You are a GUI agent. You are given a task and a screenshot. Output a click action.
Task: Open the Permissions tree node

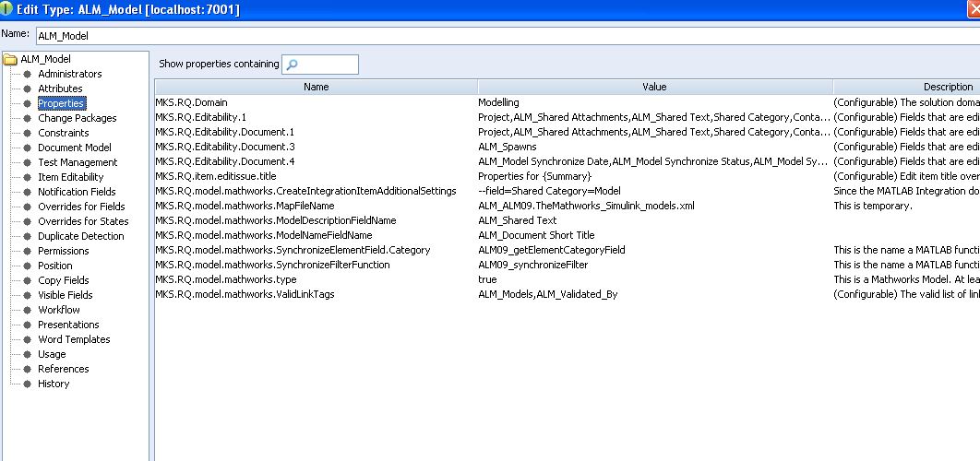point(63,251)
